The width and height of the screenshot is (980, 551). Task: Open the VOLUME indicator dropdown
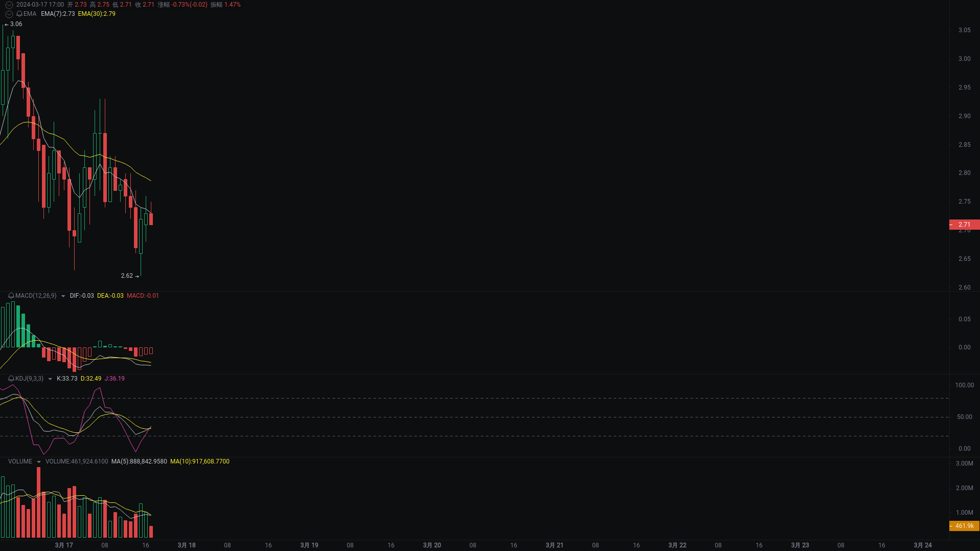pos(39,461)
